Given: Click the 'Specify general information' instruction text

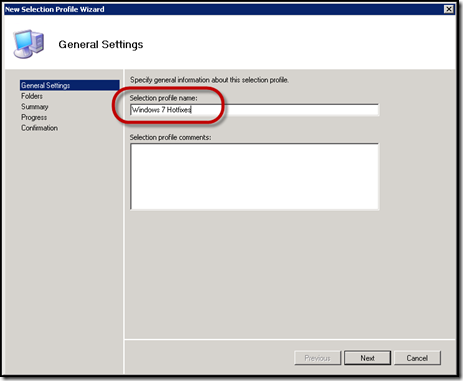Looking at the screenshot, I should point(209,80).
